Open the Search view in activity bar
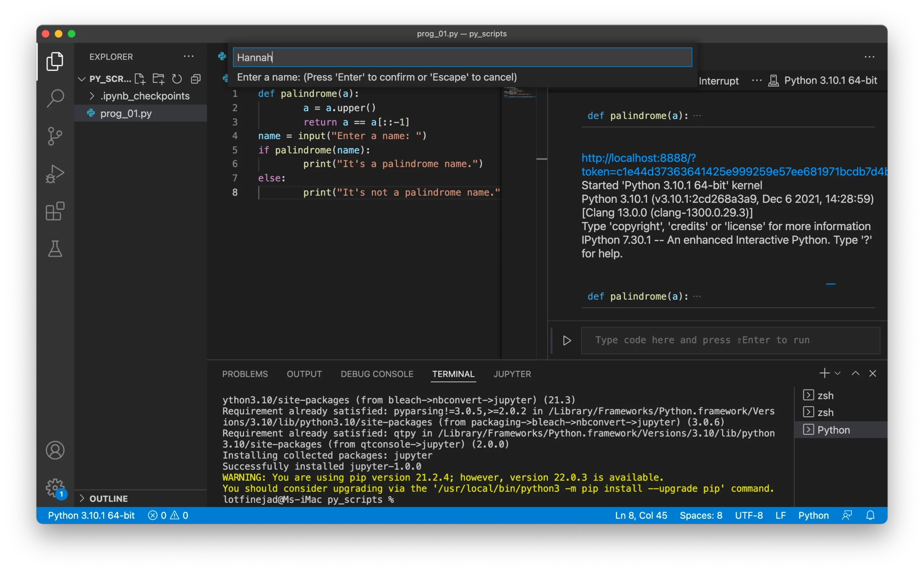This screenshot has height=572, width=924. [55, 98]
